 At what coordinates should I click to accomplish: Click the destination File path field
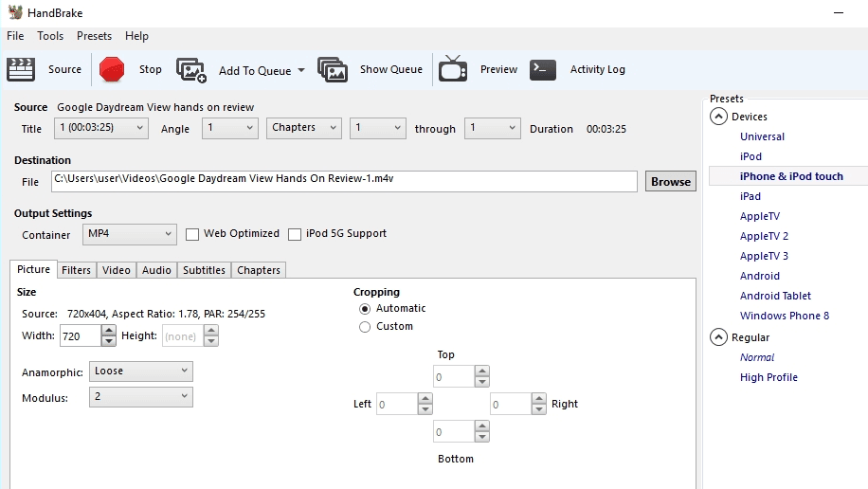click(x=345, y=181)
